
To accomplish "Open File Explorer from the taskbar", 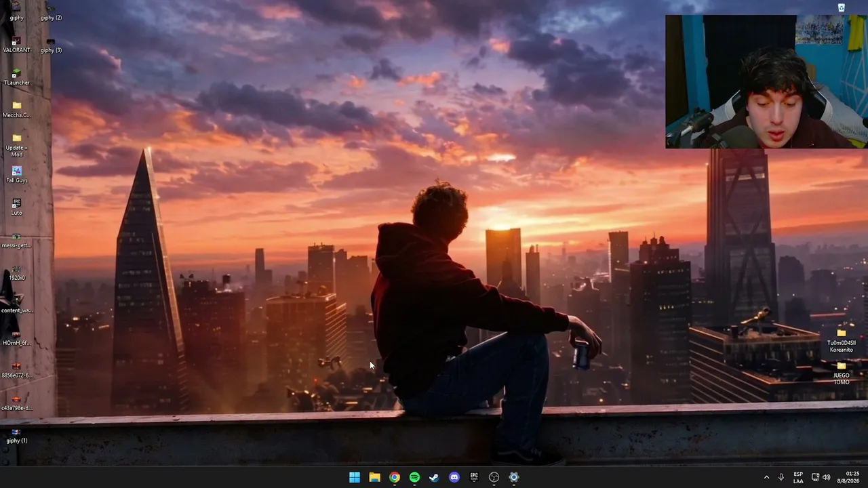I will (x=374, y=477).
